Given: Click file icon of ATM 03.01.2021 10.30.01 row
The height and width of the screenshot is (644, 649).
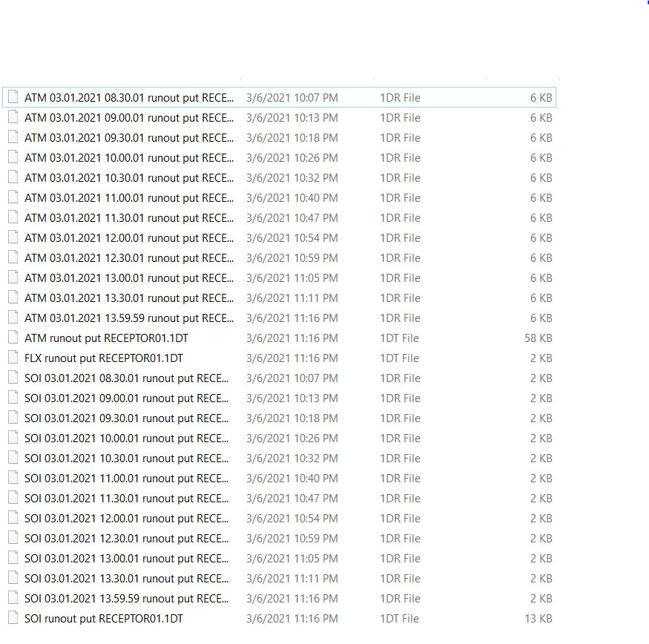Looking at the screenshot, I should [x=13, y=177].
